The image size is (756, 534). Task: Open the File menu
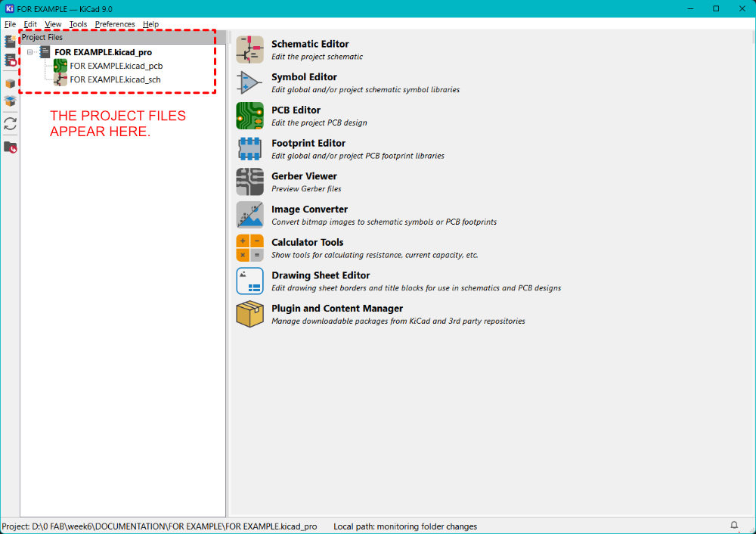coord(10,24)
